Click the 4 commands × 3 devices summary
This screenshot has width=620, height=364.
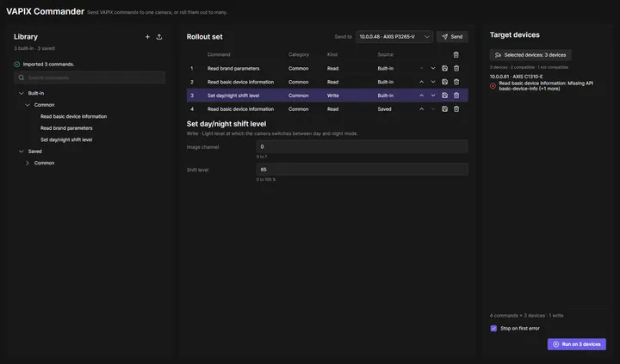(527, 316)
